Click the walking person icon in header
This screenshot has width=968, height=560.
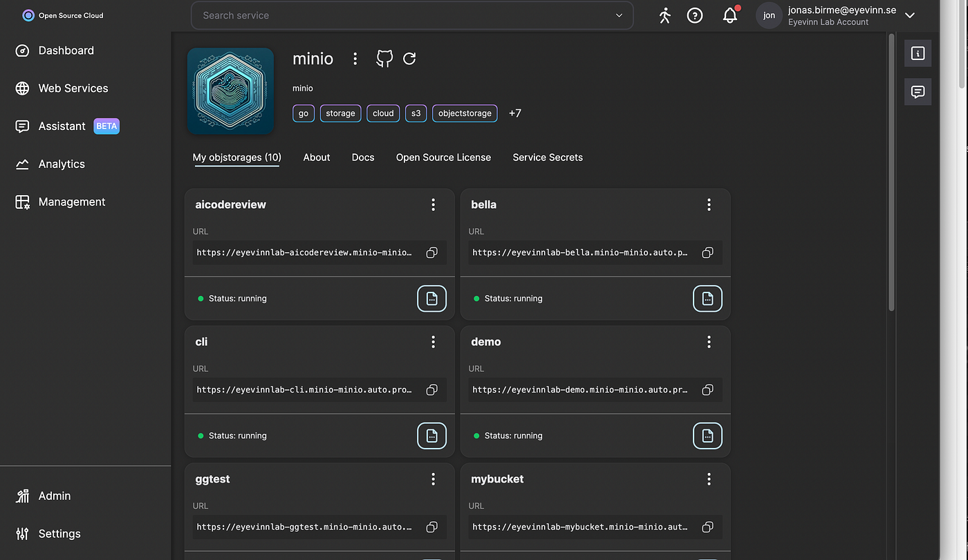click(664, 15)
